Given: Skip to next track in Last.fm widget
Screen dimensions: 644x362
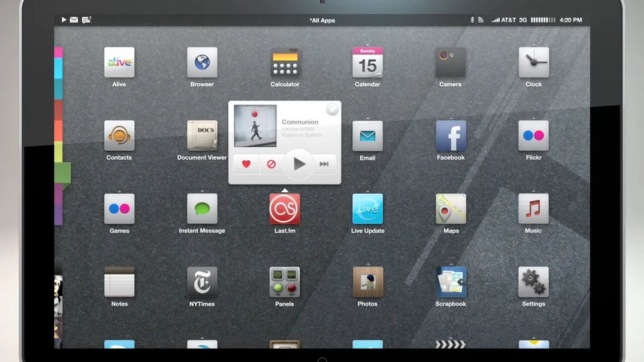Looking at the screenshot, I should pos(324,164).
